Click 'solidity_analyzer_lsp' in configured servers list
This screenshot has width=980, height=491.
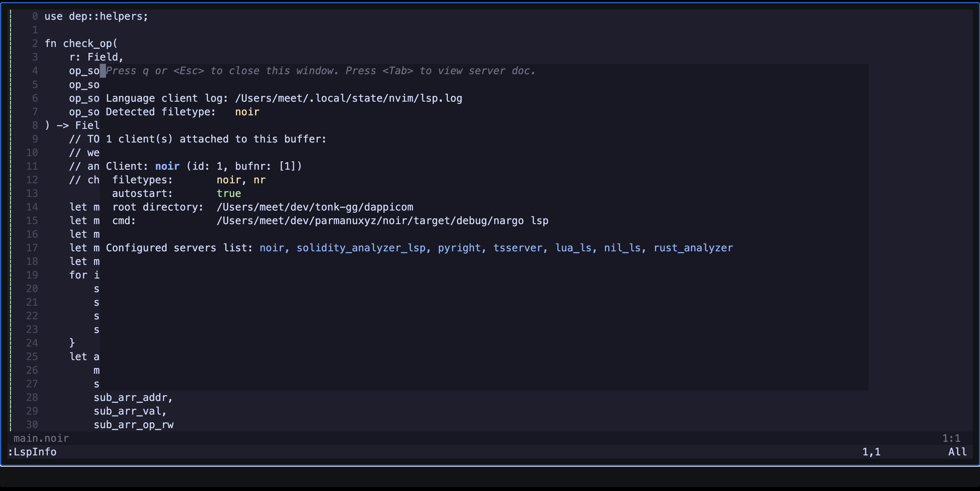tap(361, 248)
